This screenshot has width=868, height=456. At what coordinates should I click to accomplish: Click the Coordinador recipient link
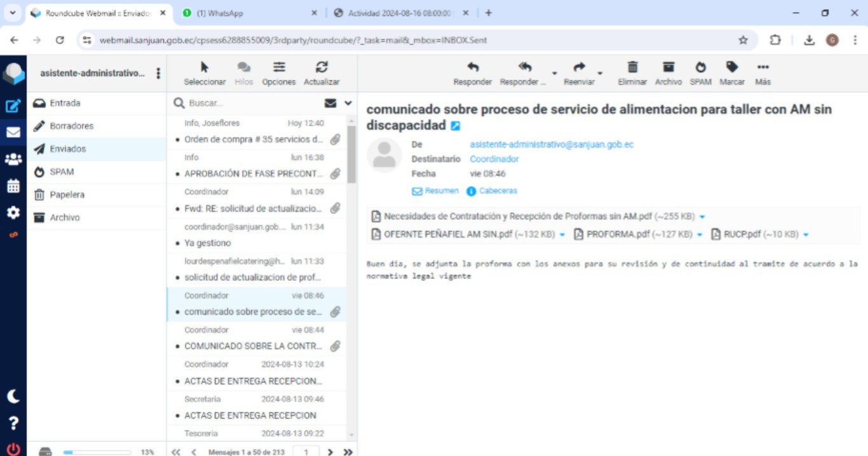(x=494, y=159)
